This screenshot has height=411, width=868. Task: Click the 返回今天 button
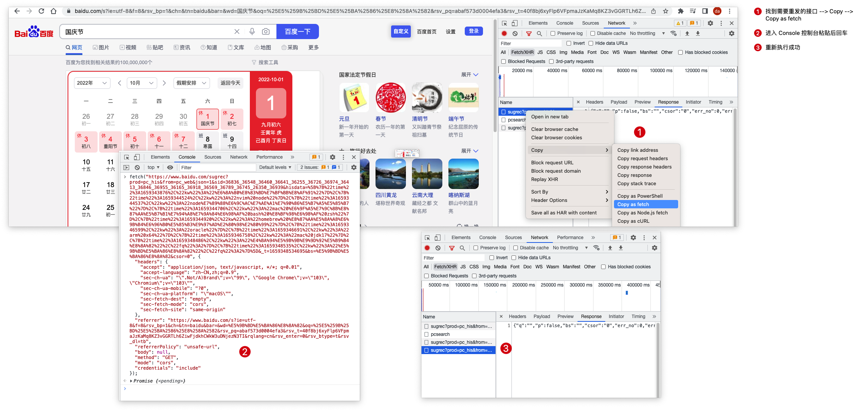pyautogui.click(x=230, y=83)
